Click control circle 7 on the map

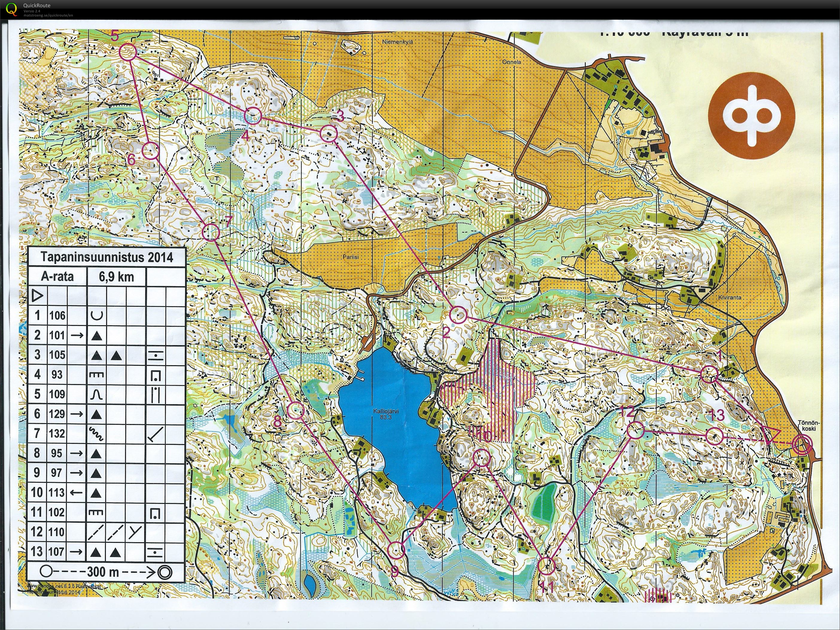tap(211, 232)
